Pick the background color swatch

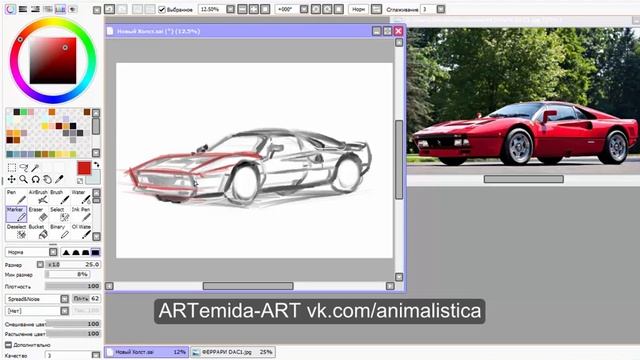(94, 178)
